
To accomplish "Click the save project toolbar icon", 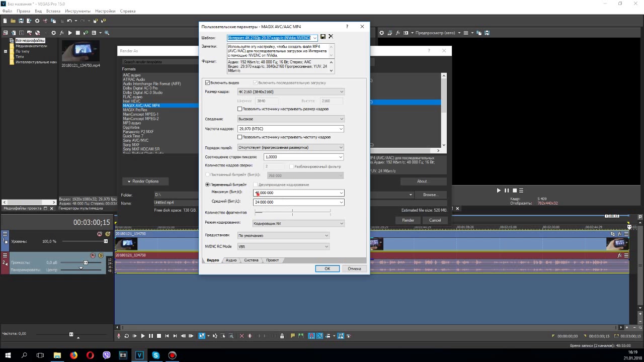I will pos(21,21).
